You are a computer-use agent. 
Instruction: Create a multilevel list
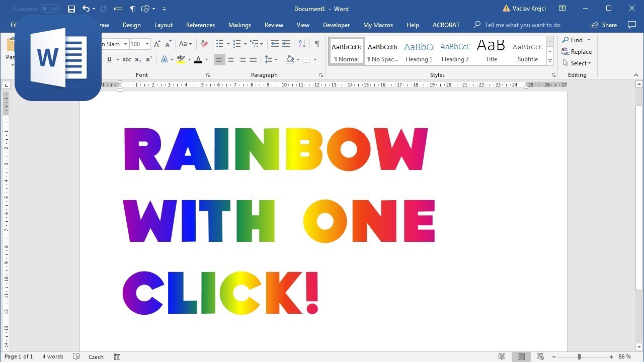pos(254,44)
